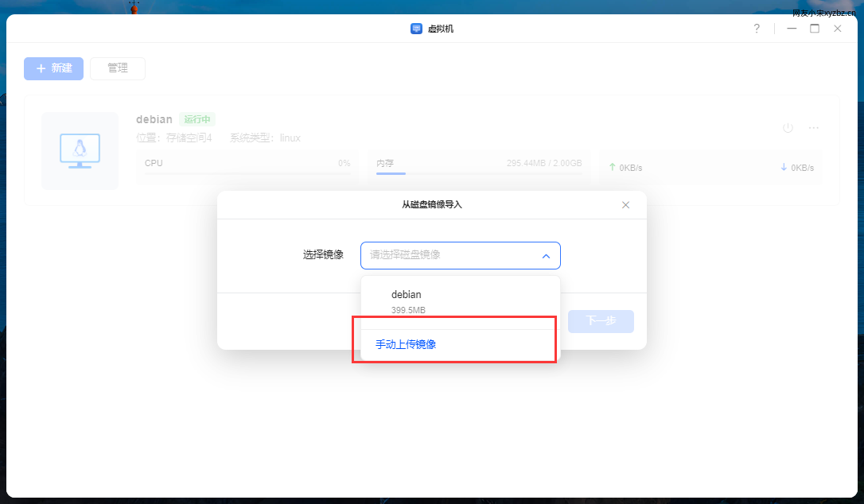Click the 手动上传镜像 link
Screen dimensions: 864x504
[x=406, y=345]
